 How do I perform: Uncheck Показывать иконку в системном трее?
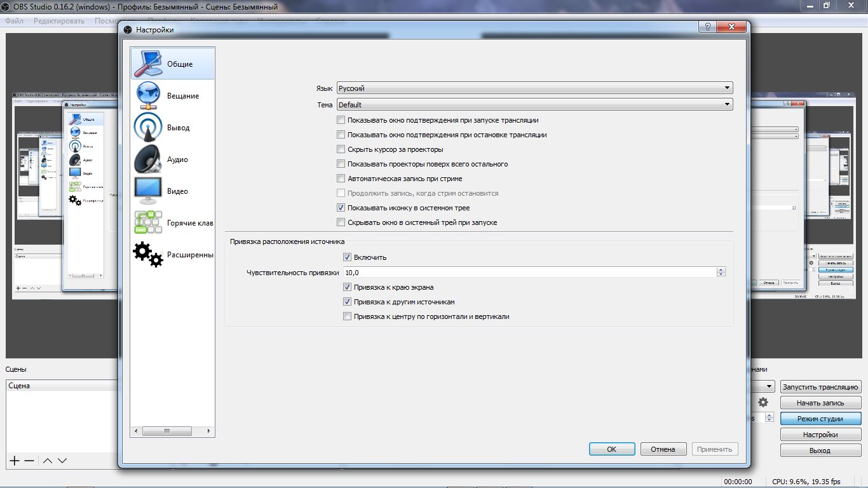click(341, 208)
